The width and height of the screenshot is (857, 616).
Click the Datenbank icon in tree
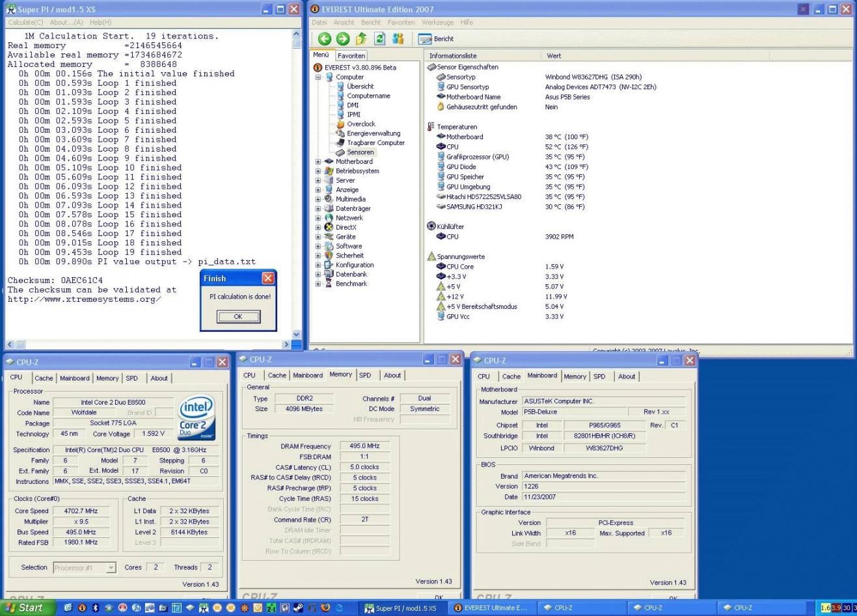(x=329, y=275)
